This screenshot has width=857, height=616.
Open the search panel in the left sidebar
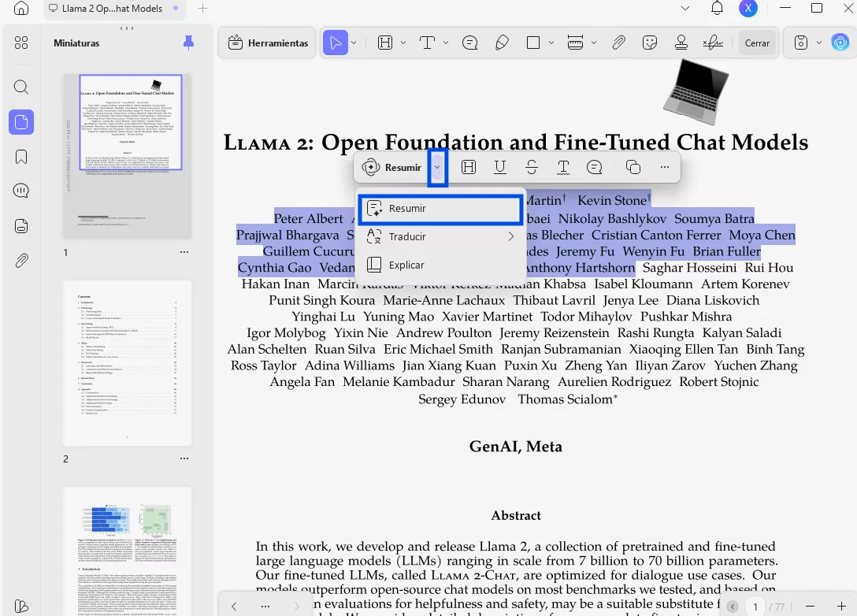pos(20,87)
